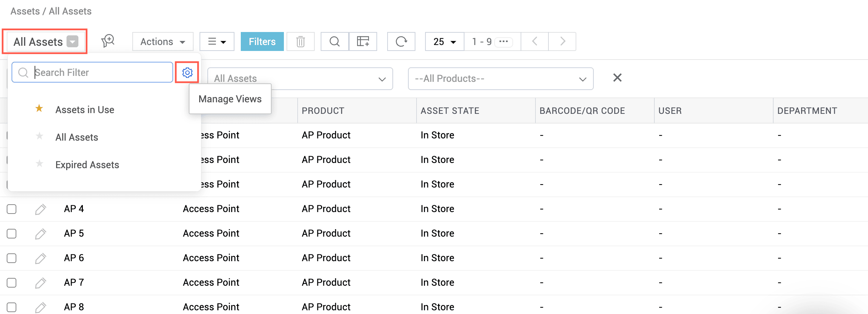Open the Actions dropdown menu
This screenshot has width=868, height=314.
(163, 42)
